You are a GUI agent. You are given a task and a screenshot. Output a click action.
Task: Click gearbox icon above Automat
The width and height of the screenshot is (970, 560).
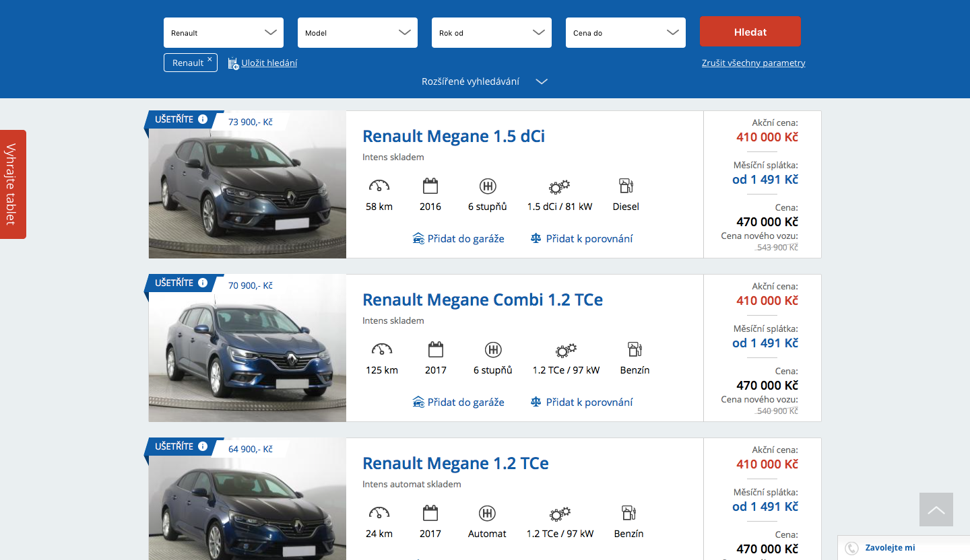tap(487, 513)
